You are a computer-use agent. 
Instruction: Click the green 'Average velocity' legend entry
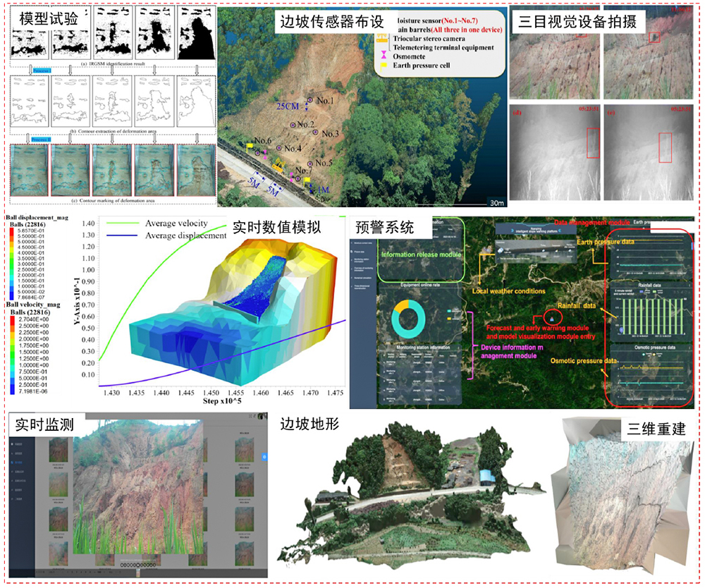(157, 223)
